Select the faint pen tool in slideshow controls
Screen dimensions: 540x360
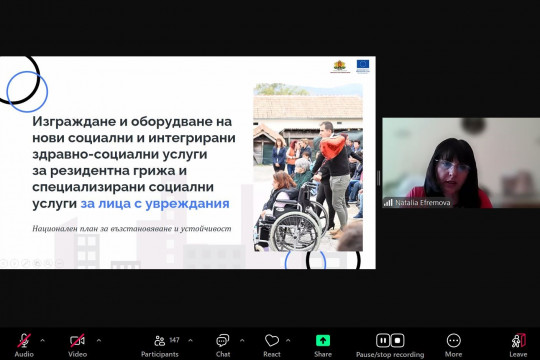click(x=25, y=263)
